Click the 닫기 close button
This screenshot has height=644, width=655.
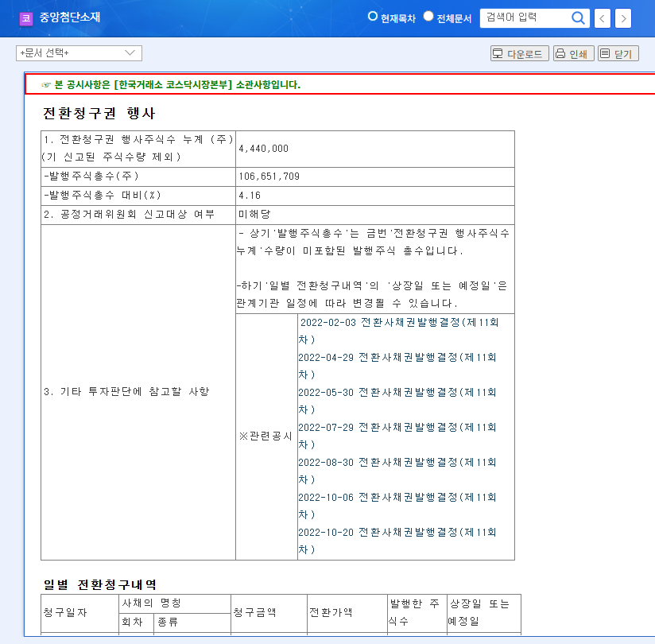[x=618, y=53]
